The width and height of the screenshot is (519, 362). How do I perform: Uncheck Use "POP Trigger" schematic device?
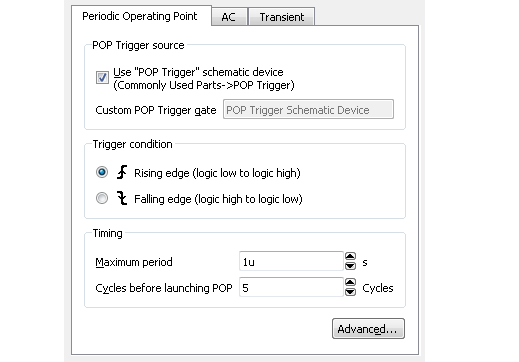click(x=102, y=78)
